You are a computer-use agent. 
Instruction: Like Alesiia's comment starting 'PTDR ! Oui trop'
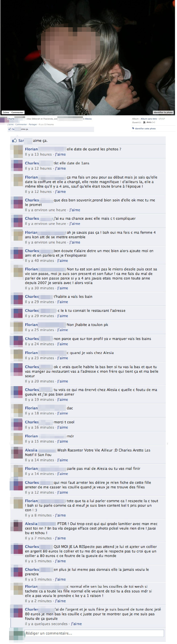(x=60, y=538)
